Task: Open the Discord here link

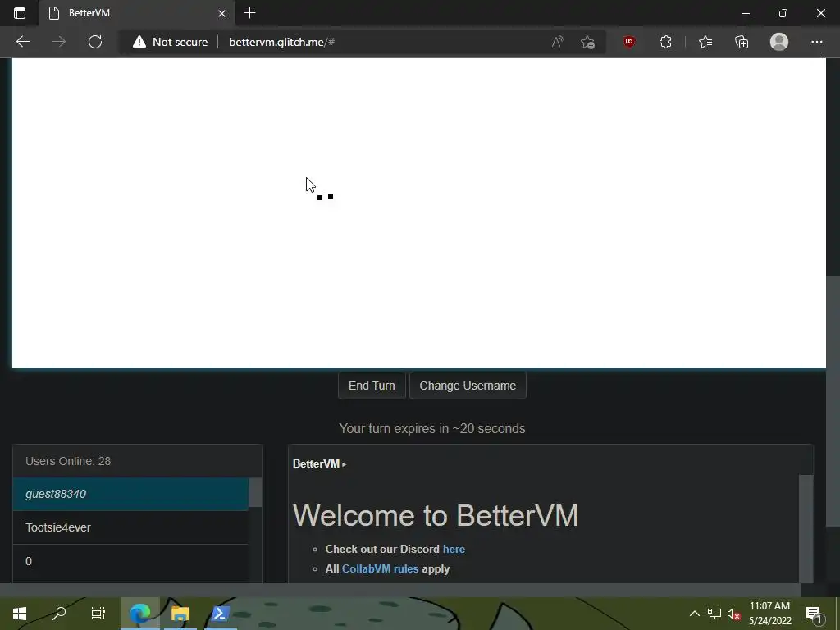Action: click(x=454, y=549)
